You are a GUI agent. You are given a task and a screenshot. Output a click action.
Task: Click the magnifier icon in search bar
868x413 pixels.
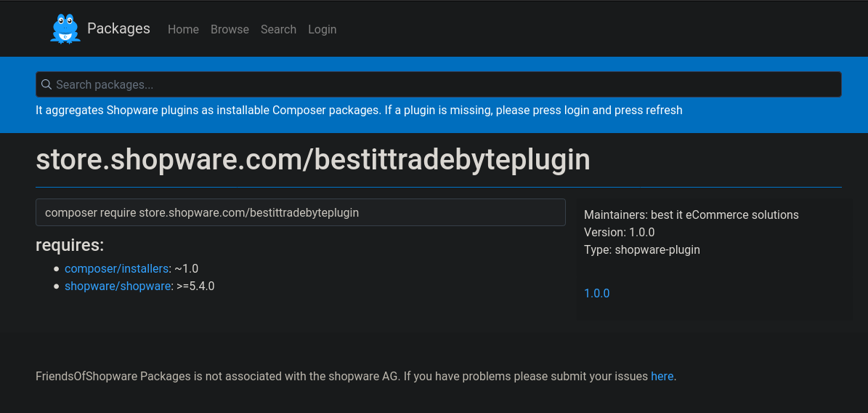[46, 84]
